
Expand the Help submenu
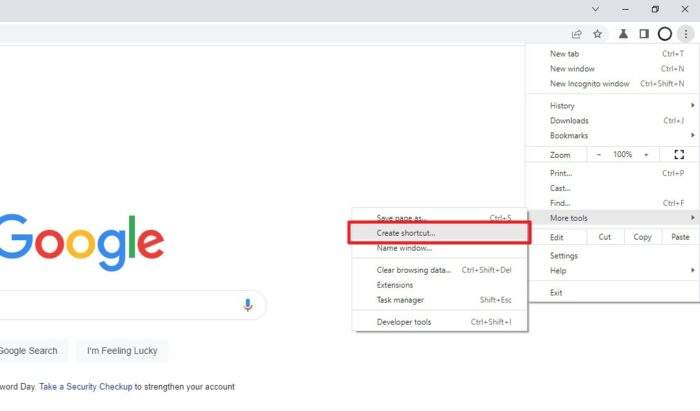tap(612, 270)
